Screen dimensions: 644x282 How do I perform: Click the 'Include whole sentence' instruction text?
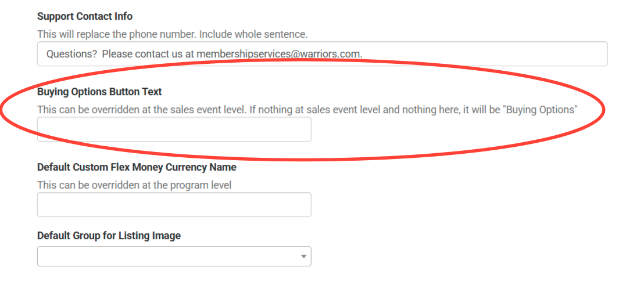(x=253, y=34)
